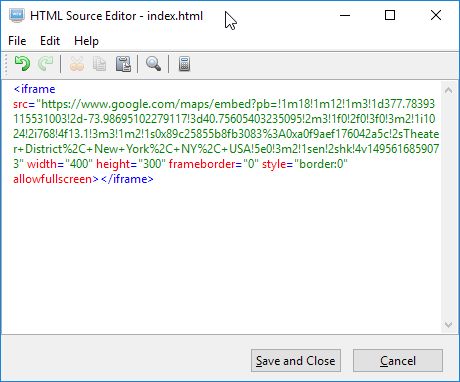This screenshot has width=460, height=382.
Task: Click the closing </iframe> tag
Action: coord(127,179)
